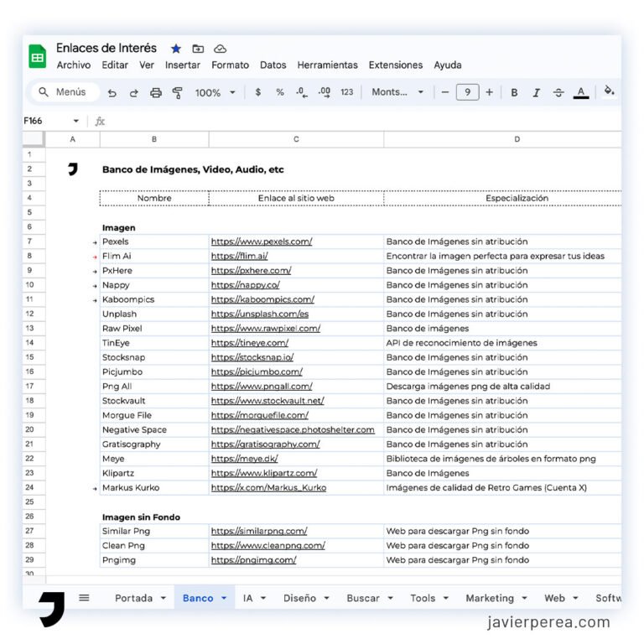Image resolution: width=644 pixels, height=644 pixels.
Task: Click the move to folder icon
Action: [198, 49]
